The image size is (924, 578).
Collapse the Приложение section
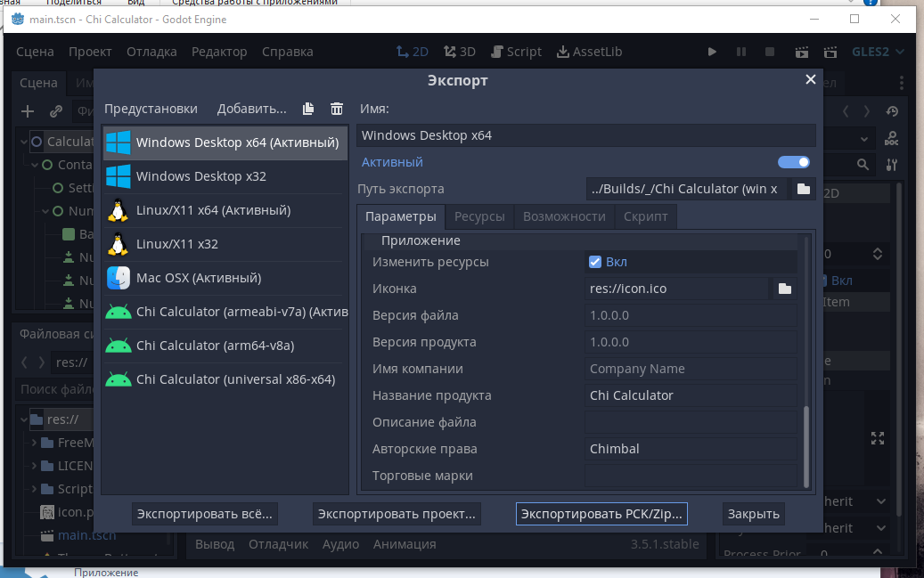pos(421,240)
